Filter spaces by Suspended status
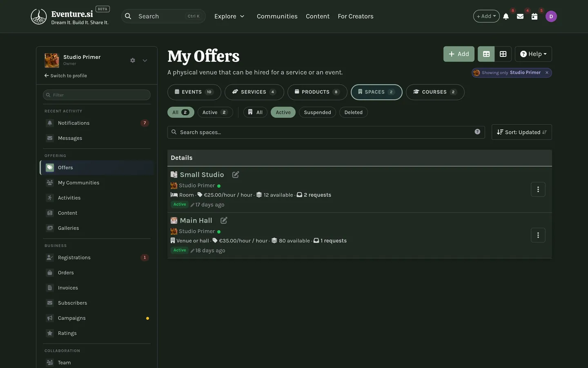Viewport: 588px width, 368px height. [317, 112]
